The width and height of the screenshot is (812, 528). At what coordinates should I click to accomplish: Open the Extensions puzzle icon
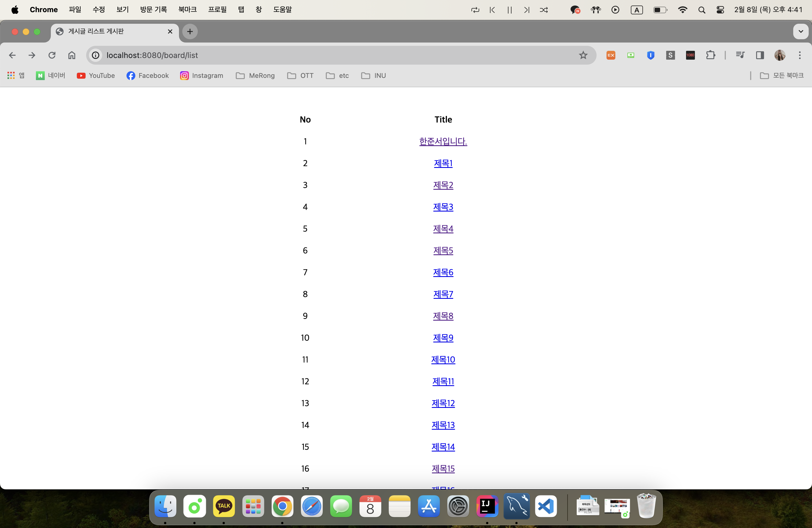pyautogui.click(x=710, y=55)
